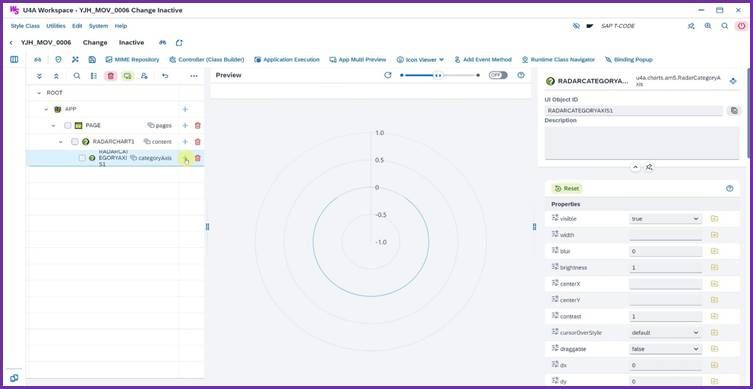Open App Multi Preview
The image size is (753, 389).
click(358, 60)
